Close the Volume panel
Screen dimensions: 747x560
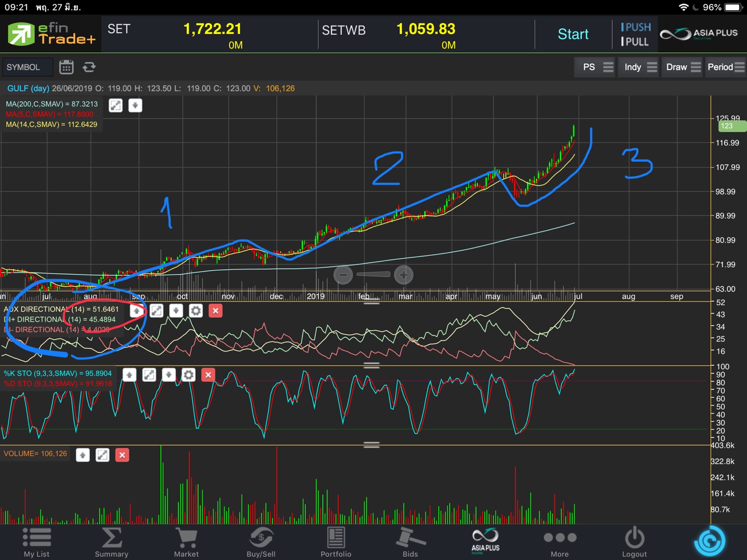[x=122, y=455]
